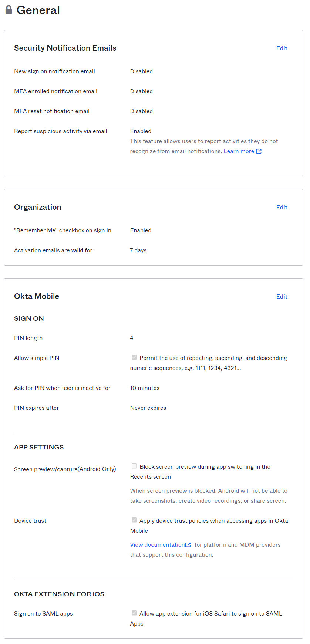This screenshot has height=644, width=310.
Task: Click the General page heading
Action: [38, 10]
